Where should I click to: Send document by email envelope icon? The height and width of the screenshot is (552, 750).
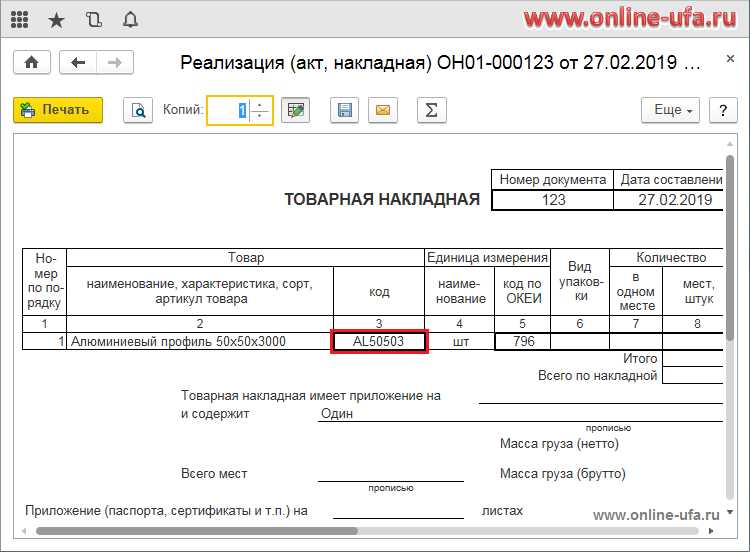[x=382, y=110]
